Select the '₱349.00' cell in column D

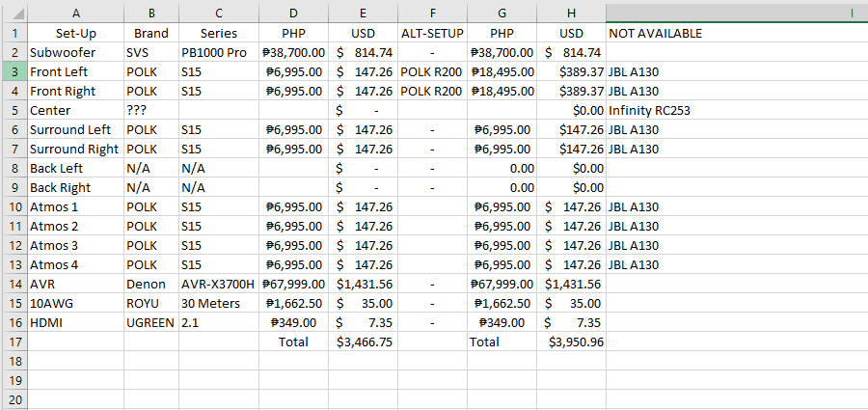tap(293, 322)
